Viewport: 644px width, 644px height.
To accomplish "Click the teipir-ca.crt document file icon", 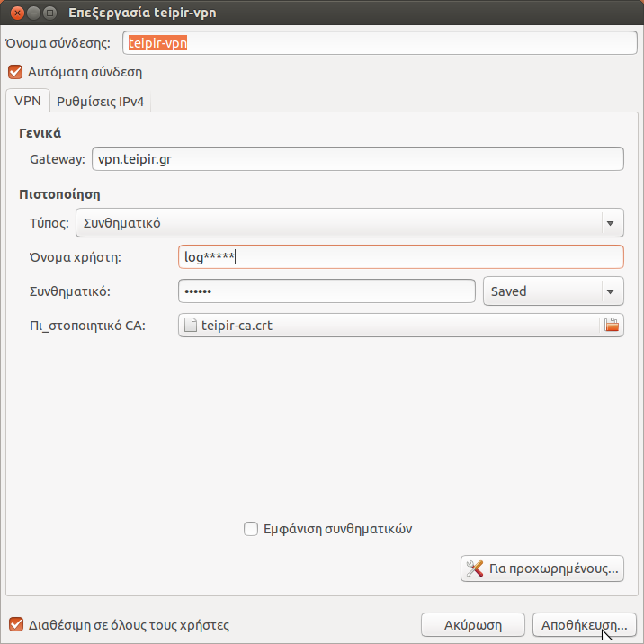I will click(x=191, y=325).
